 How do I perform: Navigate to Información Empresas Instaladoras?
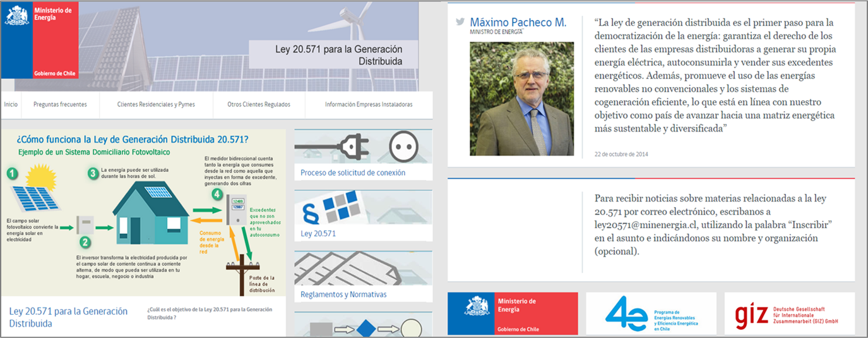pos(369,105)
